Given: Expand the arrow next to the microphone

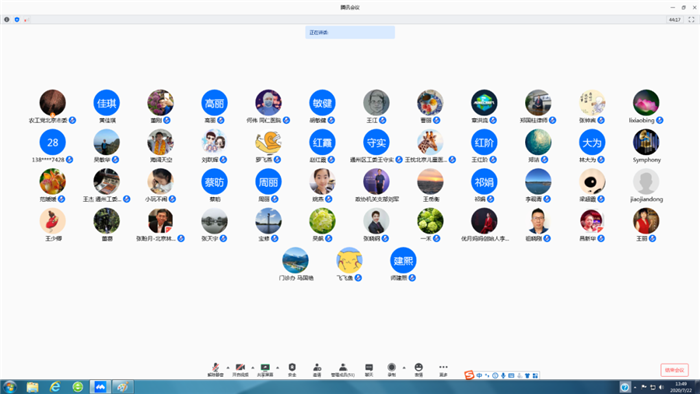Looking at the screenshot, I should coord(228,368).
